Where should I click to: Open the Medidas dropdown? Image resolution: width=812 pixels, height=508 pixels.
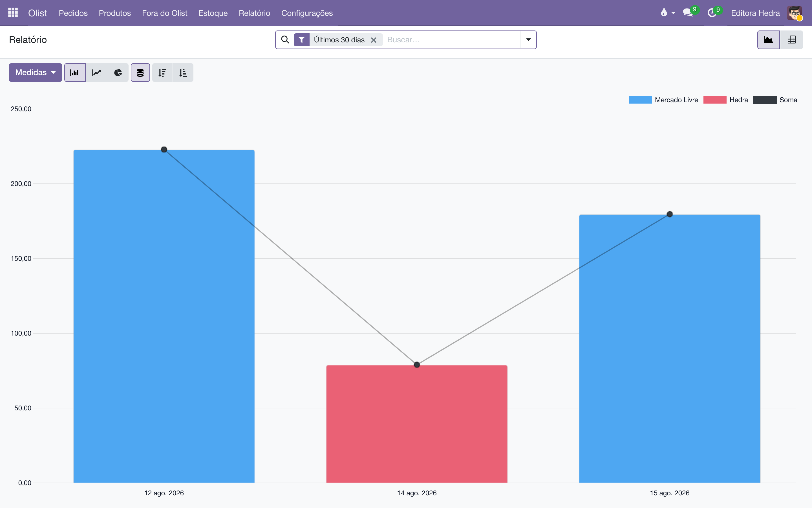35,73
